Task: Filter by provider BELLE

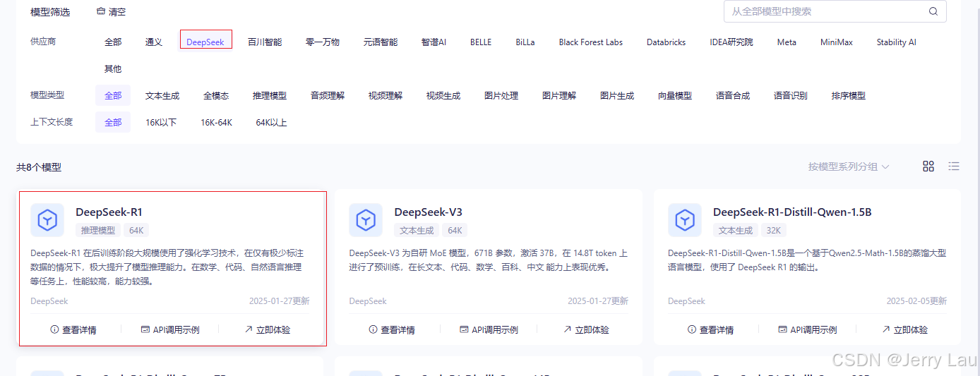Action: coord(481,42)
